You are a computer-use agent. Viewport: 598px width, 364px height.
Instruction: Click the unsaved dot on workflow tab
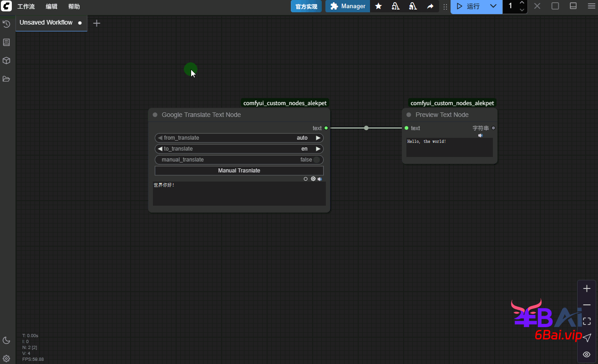(x=80, y=23)
